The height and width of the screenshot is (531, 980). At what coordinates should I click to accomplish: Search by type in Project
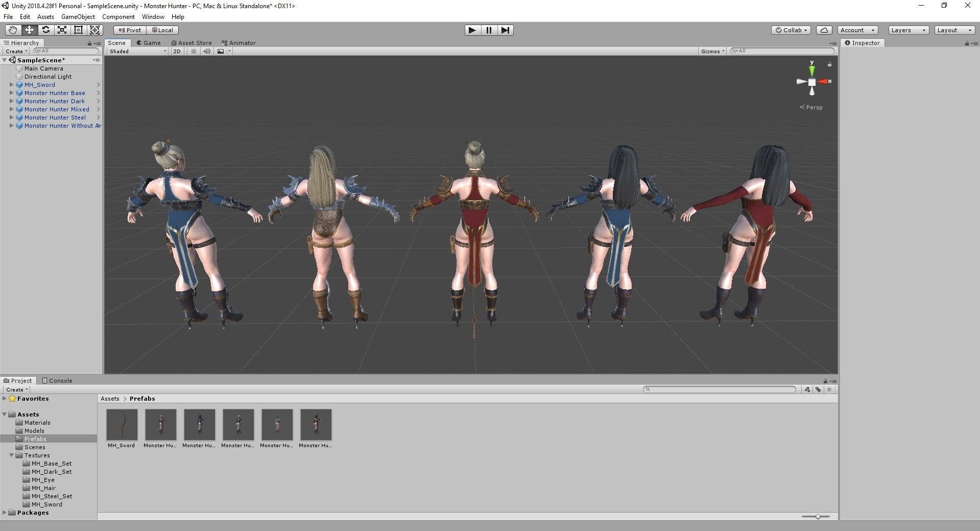pyautogui.click(x=807, y=389)
